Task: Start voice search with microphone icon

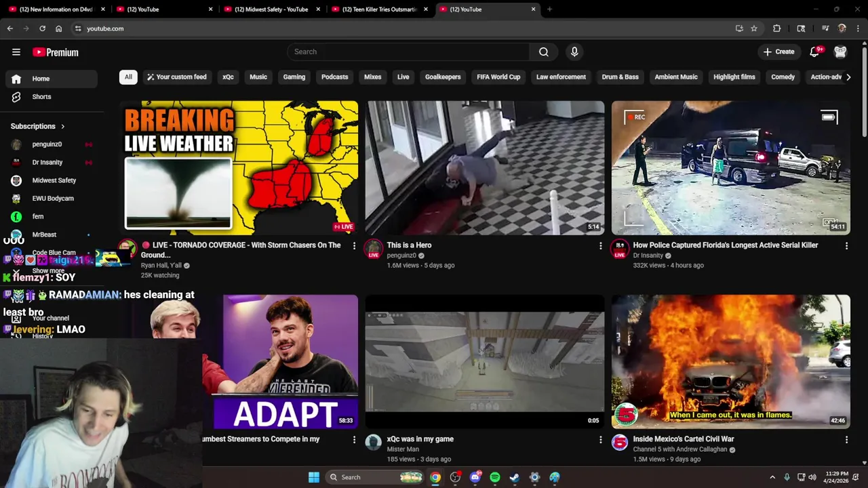Action: [x=574, y=52]
